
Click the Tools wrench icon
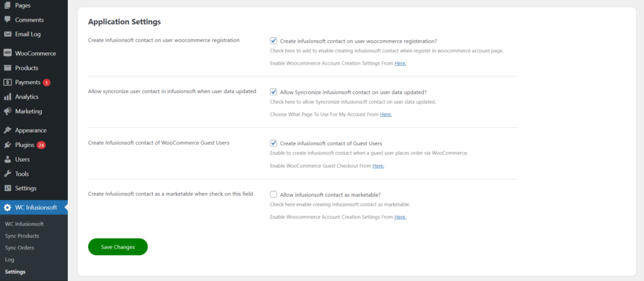(x=8, y=174)
